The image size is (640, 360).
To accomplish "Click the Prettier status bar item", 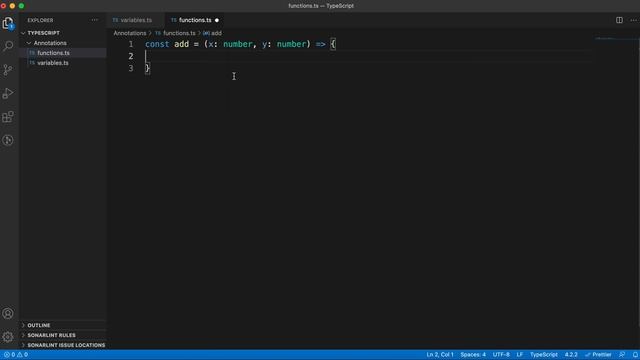I will point(598,355).
